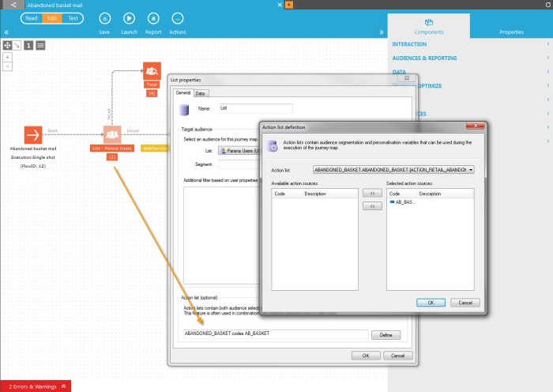553x392 pixels.
Task: Click the Name input field
Action: coord(255,108)
